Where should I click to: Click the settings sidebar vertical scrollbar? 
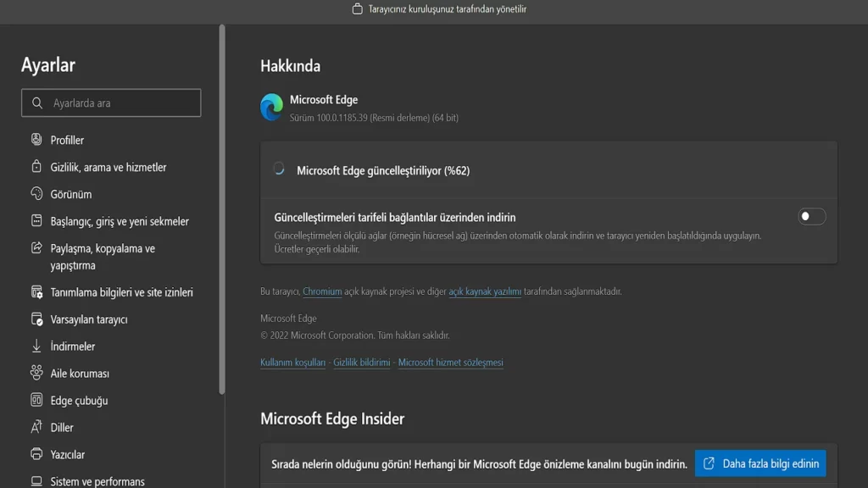[x=222, y=212]
